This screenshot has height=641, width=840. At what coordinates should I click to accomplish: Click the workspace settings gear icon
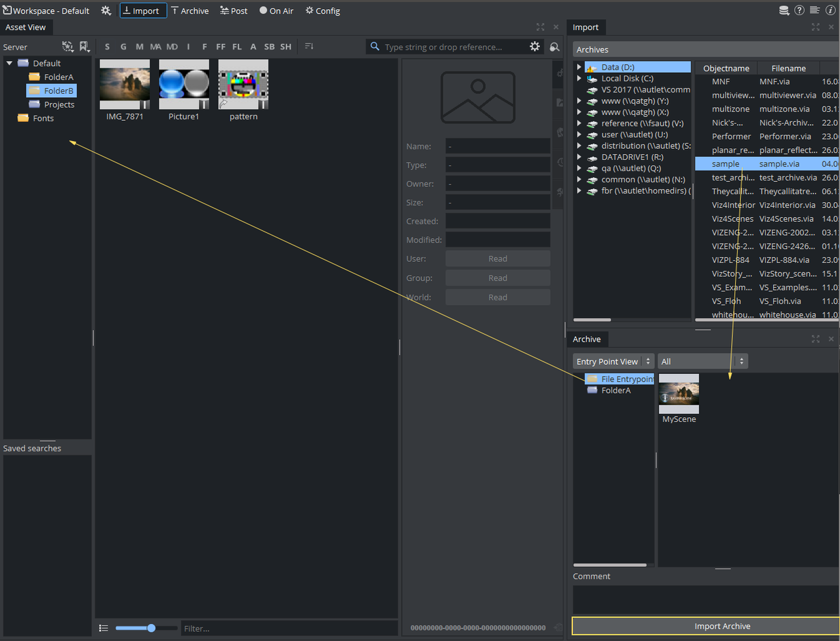click(106, 10)
